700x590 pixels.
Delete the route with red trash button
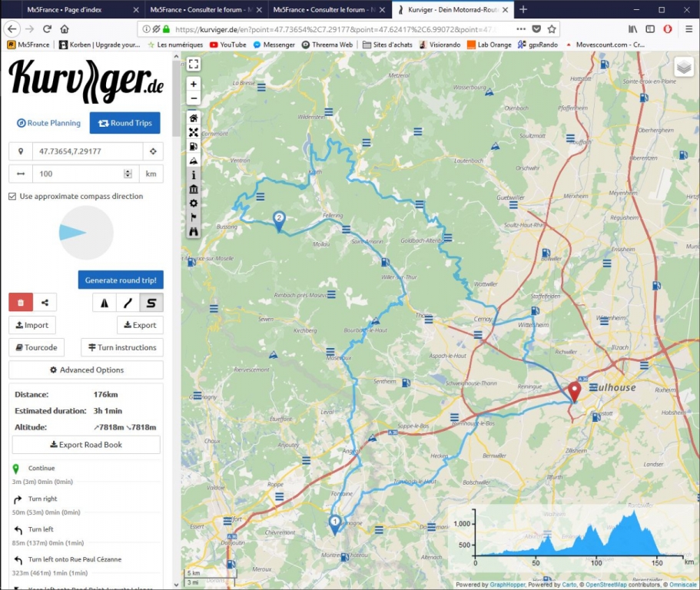coord(21,303)
